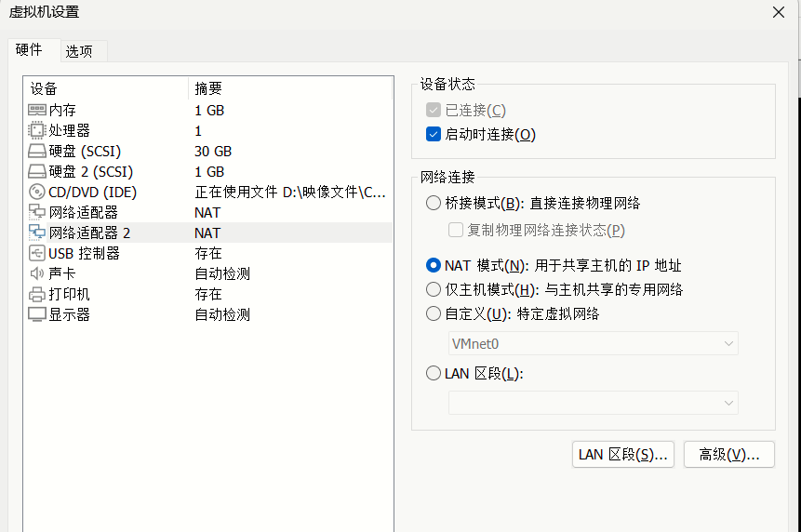Screen dimensions: 801x532
Task: Open the VMnet0 dropdown list
Action: click(x=594, y=343)
